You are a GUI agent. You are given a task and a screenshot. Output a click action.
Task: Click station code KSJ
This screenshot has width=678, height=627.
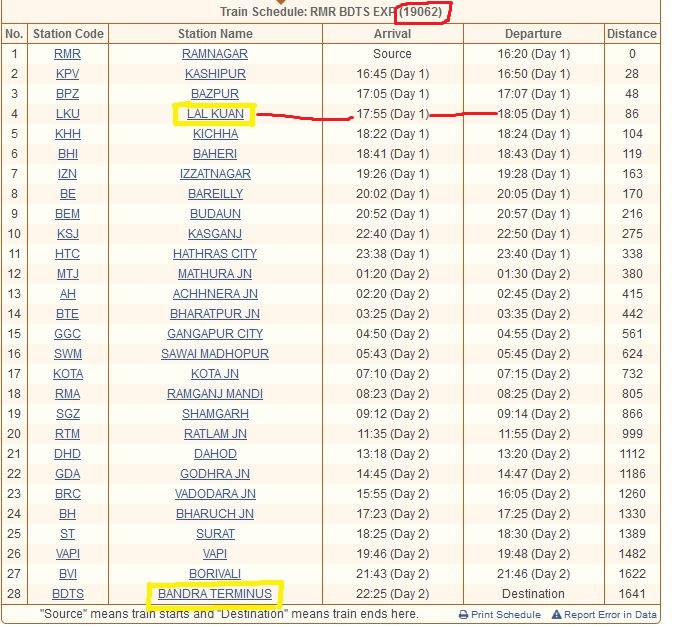68,234
